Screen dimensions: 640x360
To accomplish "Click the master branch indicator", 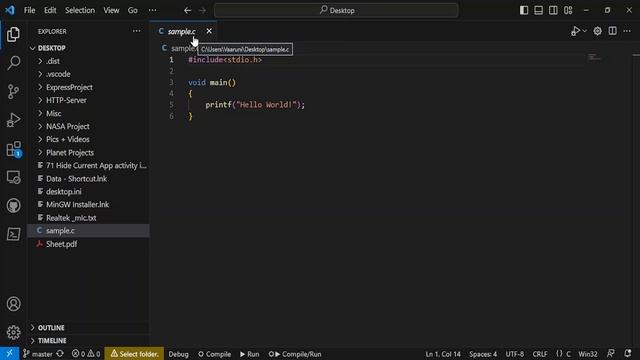I will [x=38, y=354].
